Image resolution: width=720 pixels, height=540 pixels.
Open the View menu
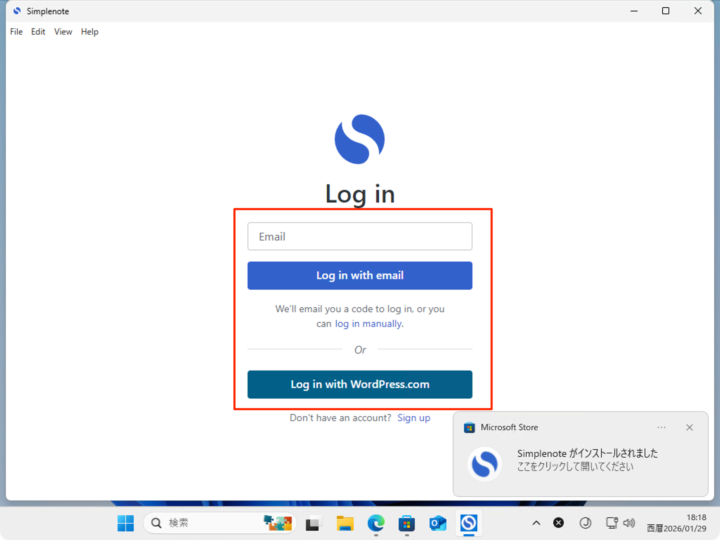pos(63,32)
